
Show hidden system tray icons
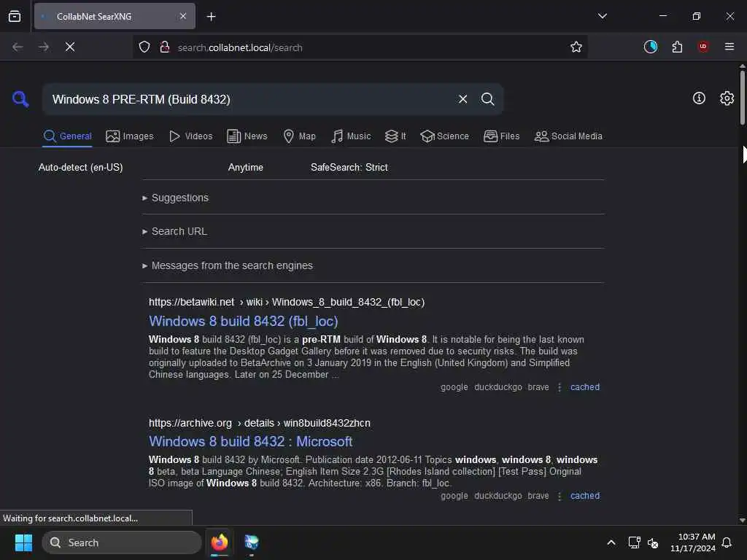coord(611,542)
